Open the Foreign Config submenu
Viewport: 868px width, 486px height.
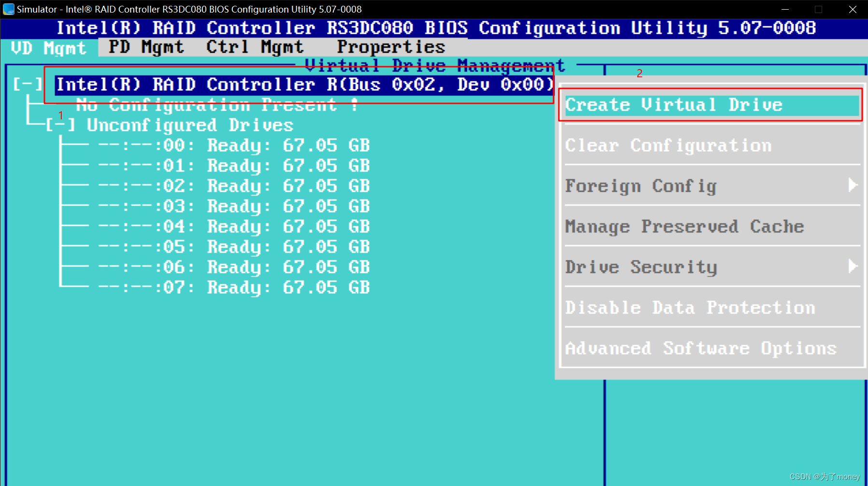(x=640, y=186)
